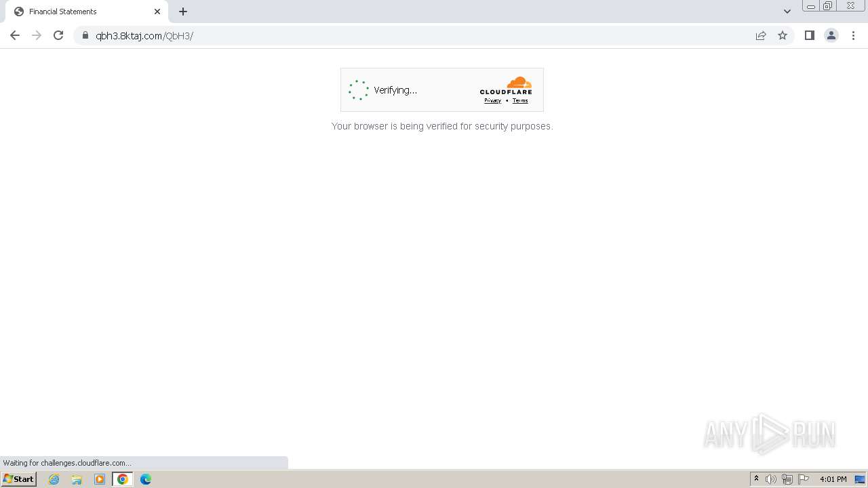Click the Cloudflare logo
The image size is (868, 488).
click(x=506, y=85)
